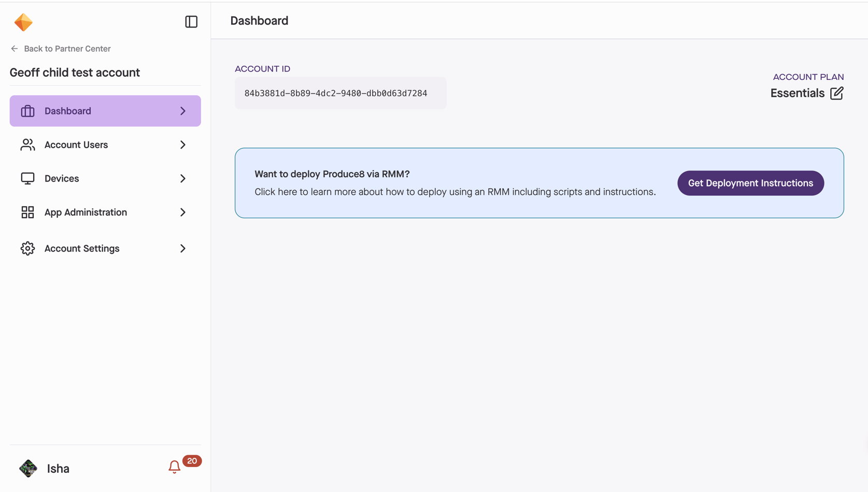This screenshot has width=868, height=492.
Task: Click the Account Users people icon
Action: click(x=27, y=145)
